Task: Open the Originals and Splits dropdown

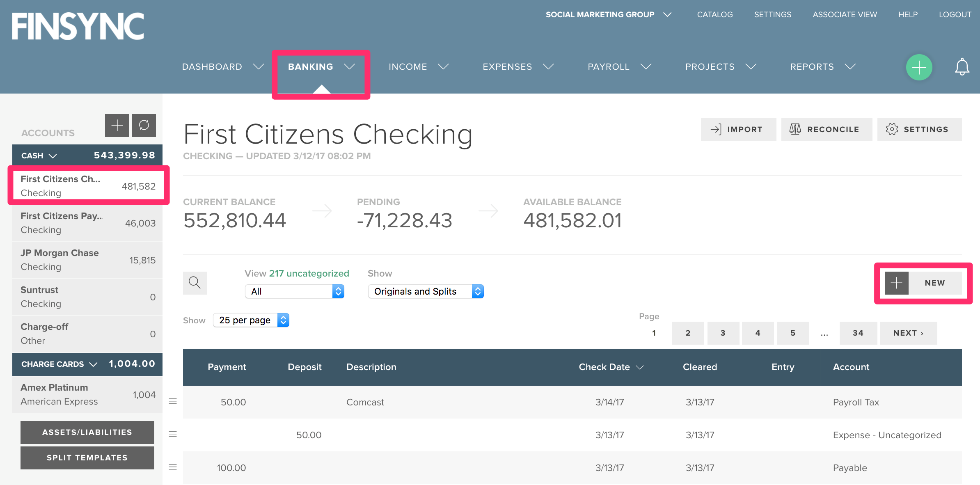Action: pyautogui.click(x=426, y=291)
